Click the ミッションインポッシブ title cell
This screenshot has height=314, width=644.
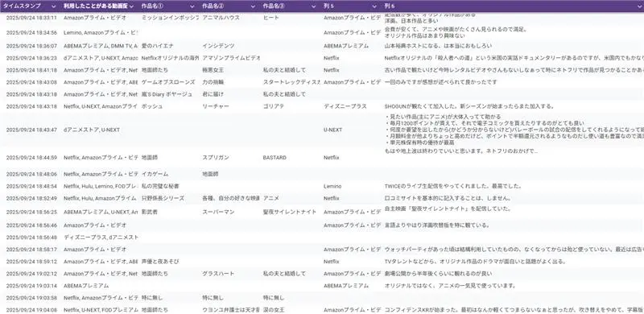click(x=170, y=18)
